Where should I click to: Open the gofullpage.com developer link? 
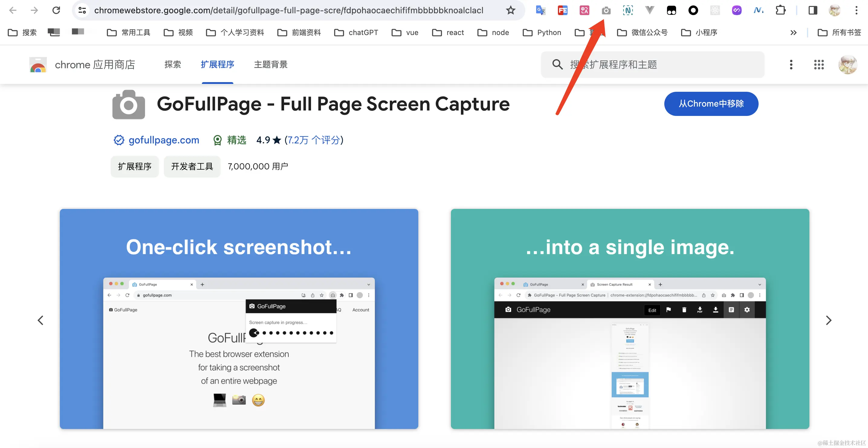[164, 140]
